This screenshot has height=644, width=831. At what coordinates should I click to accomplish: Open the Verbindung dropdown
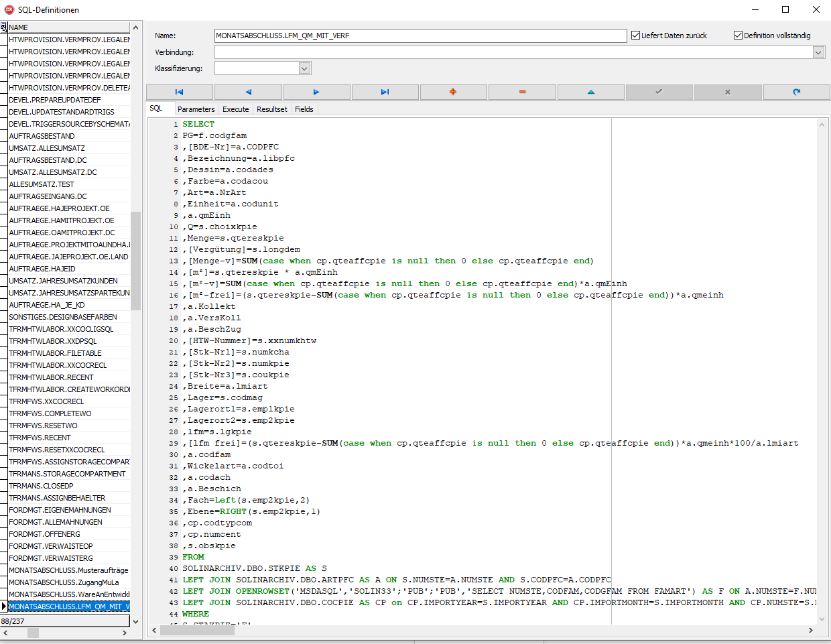coord(818,52)
